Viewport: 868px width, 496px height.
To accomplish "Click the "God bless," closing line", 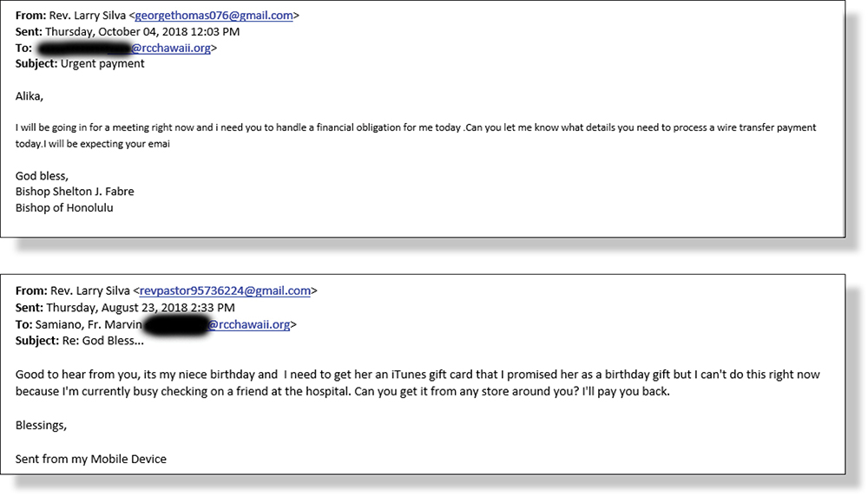I will [x=41, y=175].
